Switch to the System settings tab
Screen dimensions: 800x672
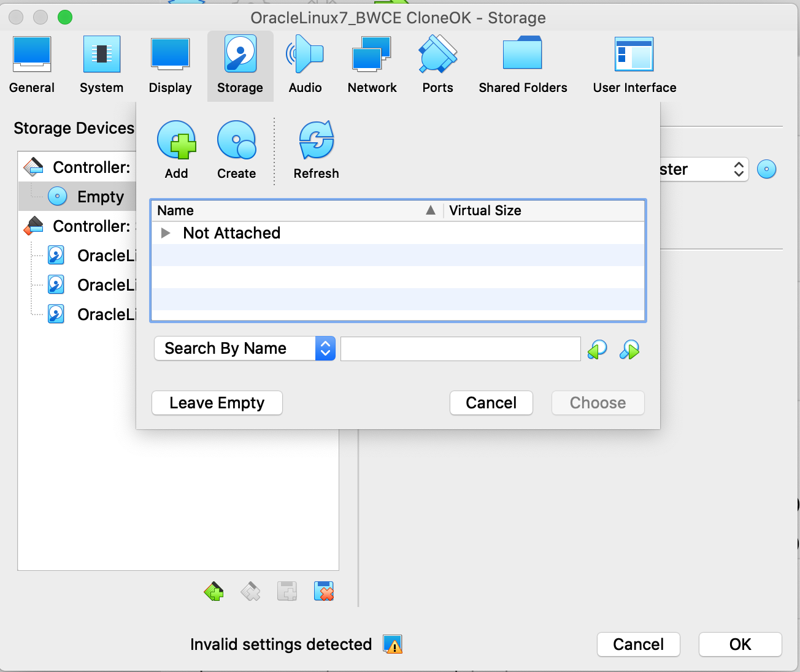pos(101,64)
